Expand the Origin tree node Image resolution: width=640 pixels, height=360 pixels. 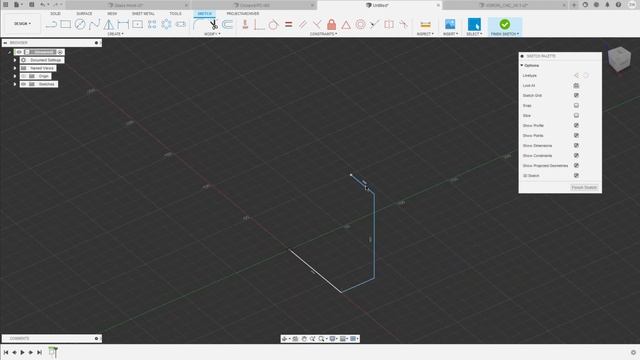15,76
